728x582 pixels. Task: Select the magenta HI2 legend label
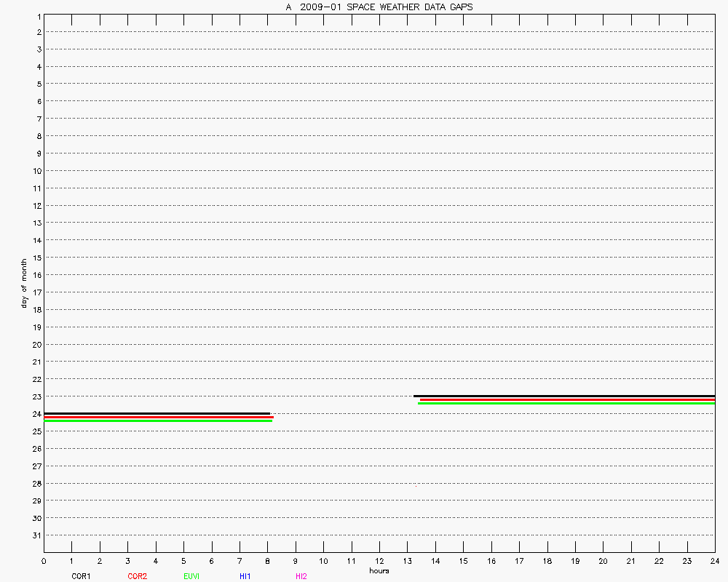(x=301, y=576)
